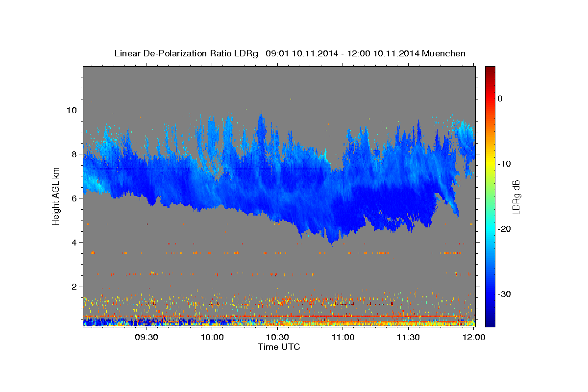The image size is (588, 392).
Task: Click the 09:30 time tick label
Action: [x=147, y=338]
